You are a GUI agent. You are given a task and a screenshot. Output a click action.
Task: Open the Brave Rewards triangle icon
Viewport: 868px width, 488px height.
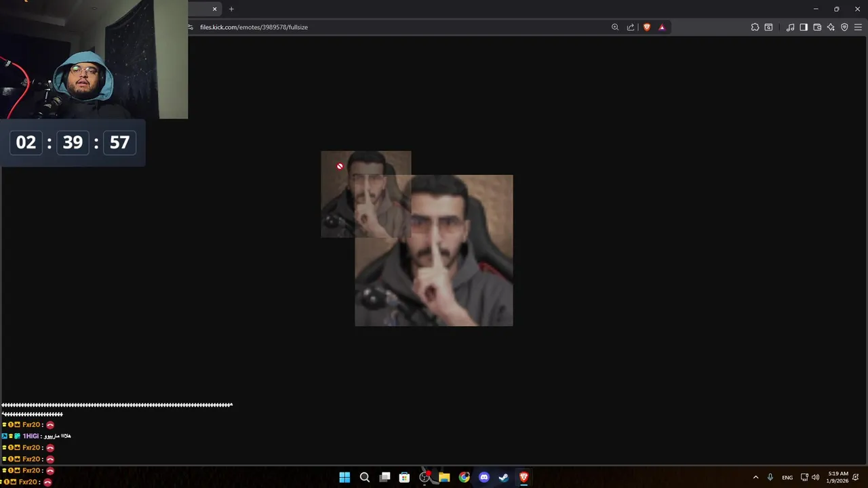[662, 27]
